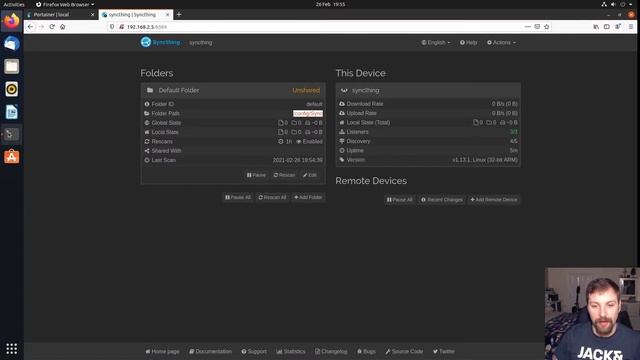Click the highlighted Folder Path value
The image size is (640, 360).
[308, 113]
